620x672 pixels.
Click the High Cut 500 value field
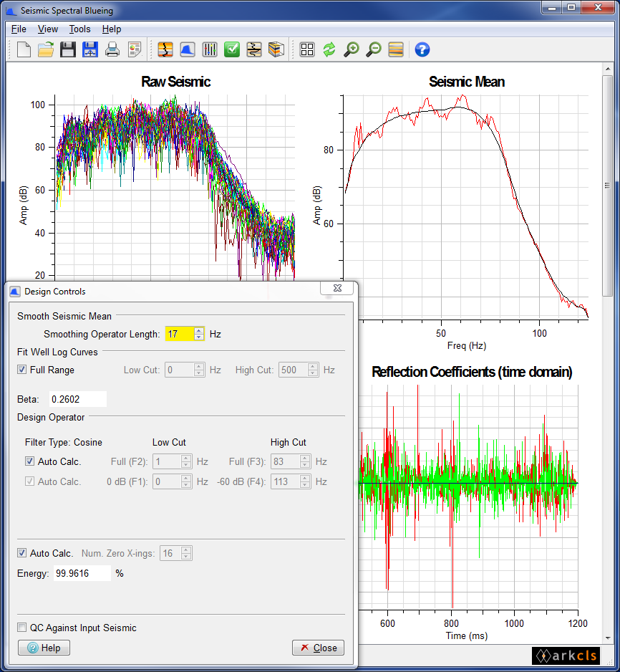click(x=294, y=370)
